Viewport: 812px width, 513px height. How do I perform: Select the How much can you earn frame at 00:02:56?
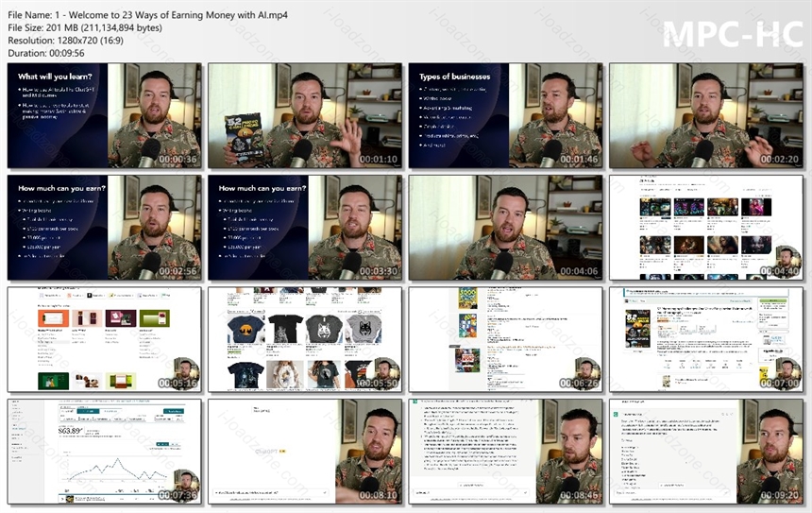click(x=105, y=228)
